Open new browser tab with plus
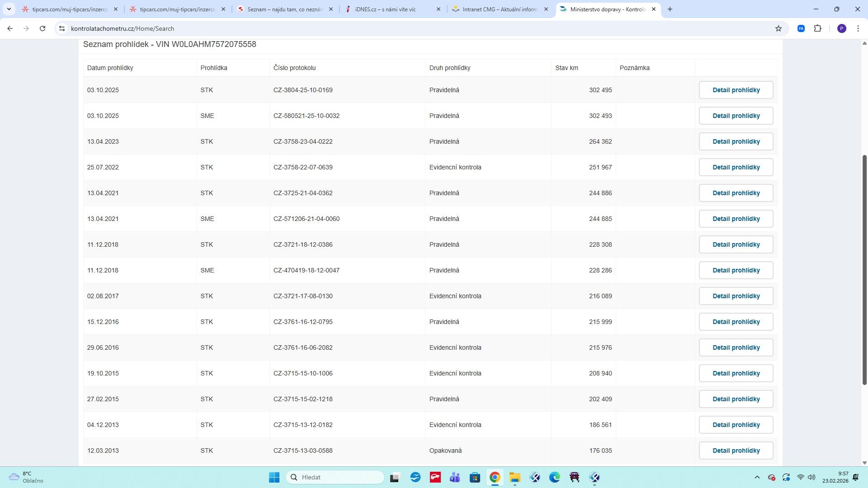Viewport: 868px width, 488px height. (670, 9)
